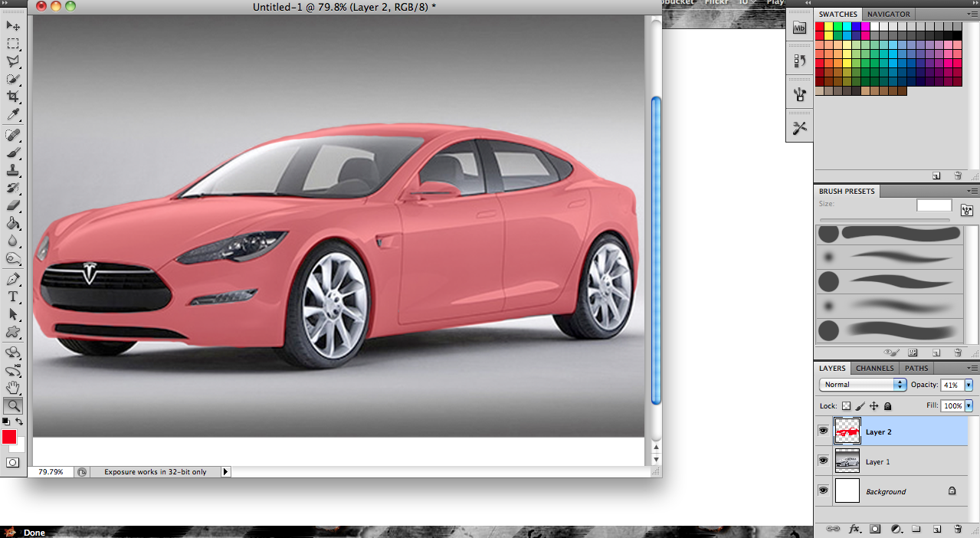Select the Hand tool
This screenshot has height=538, width=980.
tap(13, 388)
